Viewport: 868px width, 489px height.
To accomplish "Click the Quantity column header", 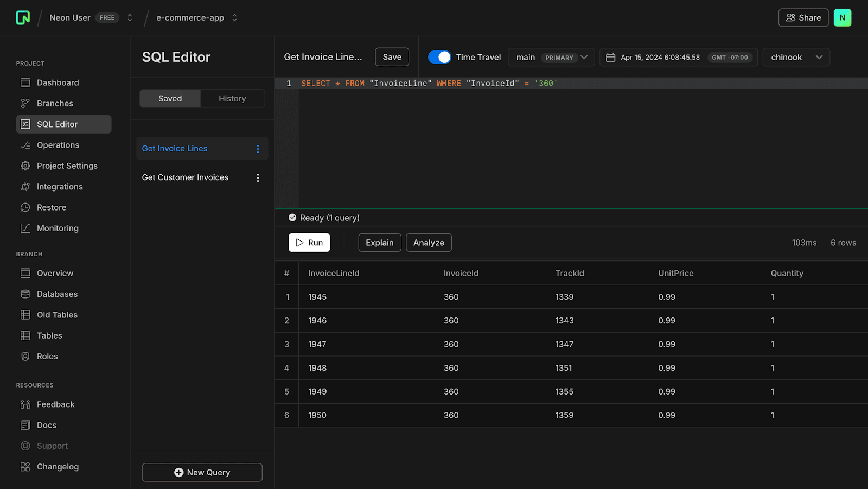I will tap(787, 274).
